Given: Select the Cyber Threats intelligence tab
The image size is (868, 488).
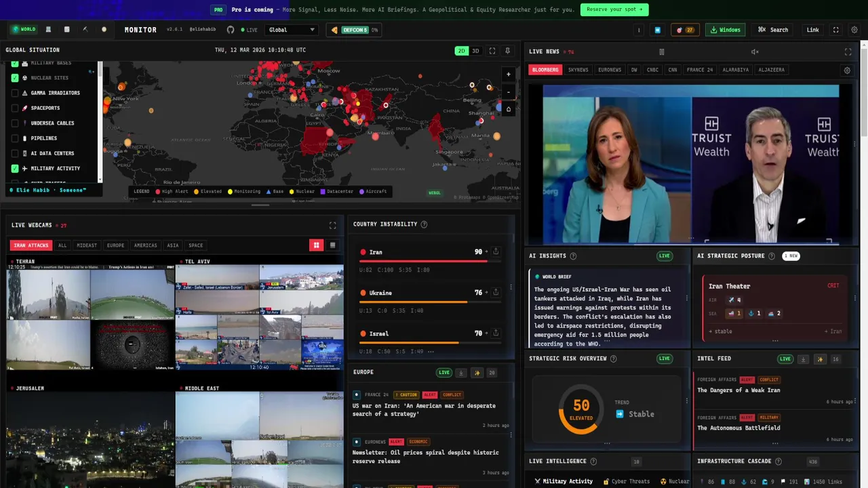Looking at the screenshot, I should pyautogui.click(x=627, y=481).
